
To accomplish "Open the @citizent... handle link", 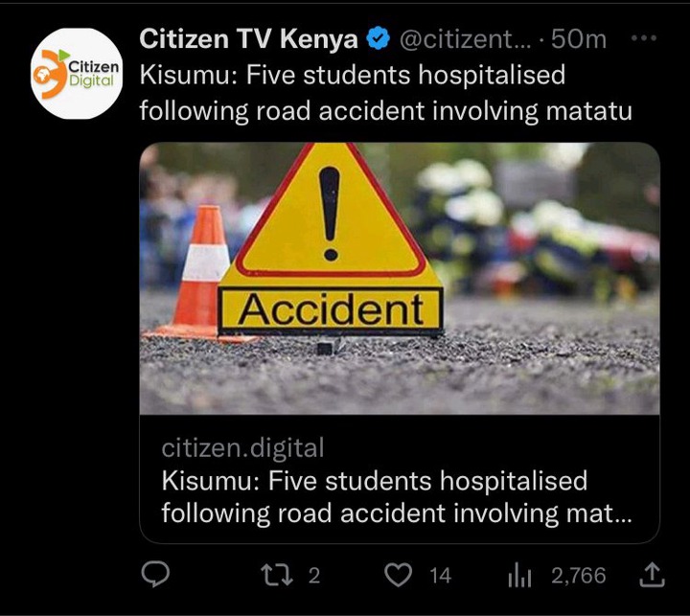I will click(x=466, y=39).
